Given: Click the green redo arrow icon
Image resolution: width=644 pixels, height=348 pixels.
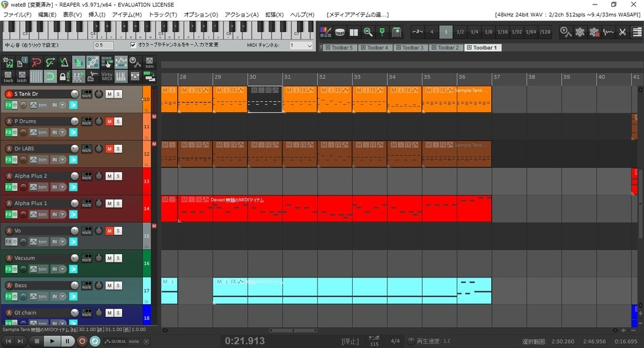Looking at the screenshot, I should point(50,62).
